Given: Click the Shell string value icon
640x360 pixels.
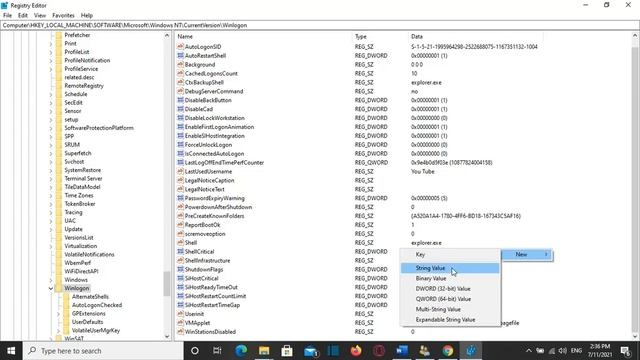Looking at the screenshot, I should (180, 242).
